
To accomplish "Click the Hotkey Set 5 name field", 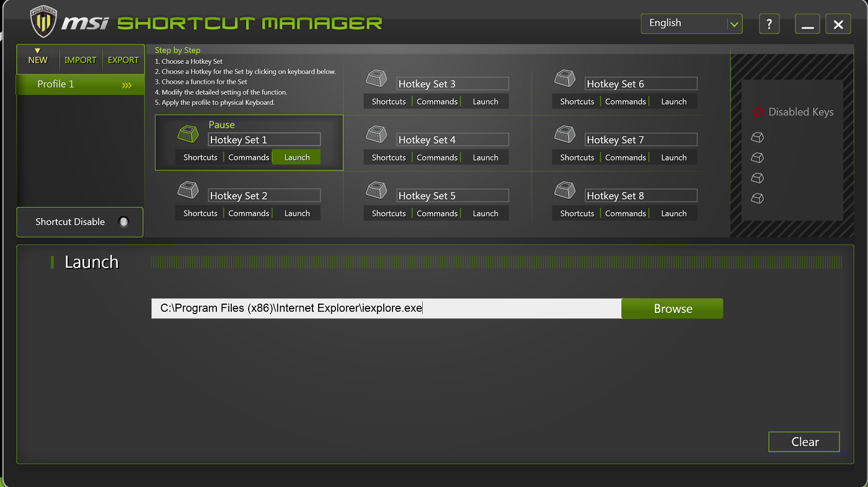I will pos(453,195).
